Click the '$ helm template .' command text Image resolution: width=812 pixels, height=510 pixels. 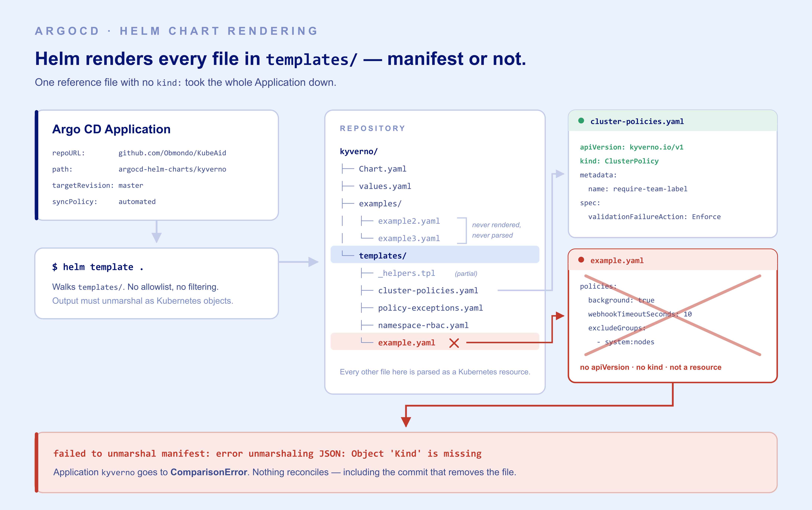click(x=98, y=267)
